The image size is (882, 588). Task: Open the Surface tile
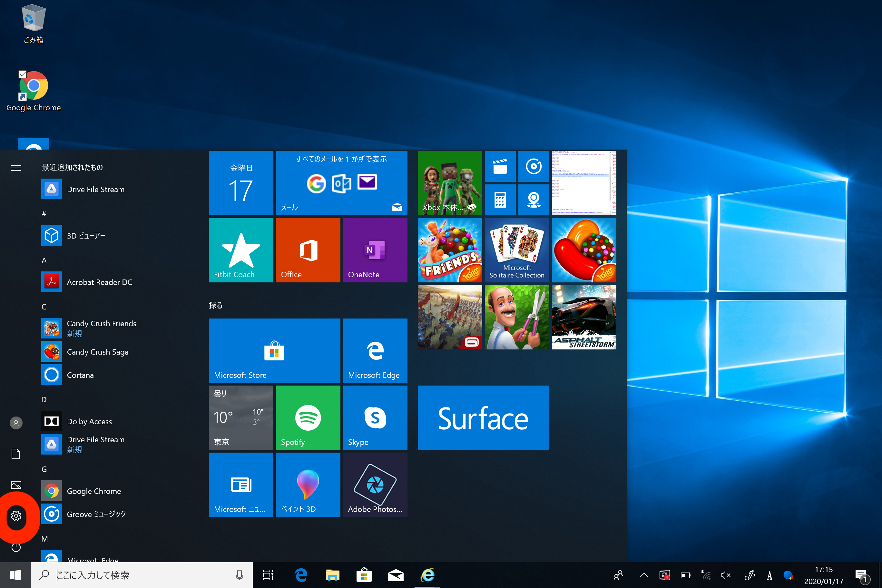483,418
